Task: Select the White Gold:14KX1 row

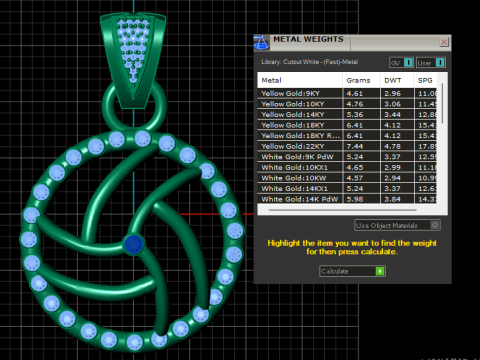Action: pos(347,189)
